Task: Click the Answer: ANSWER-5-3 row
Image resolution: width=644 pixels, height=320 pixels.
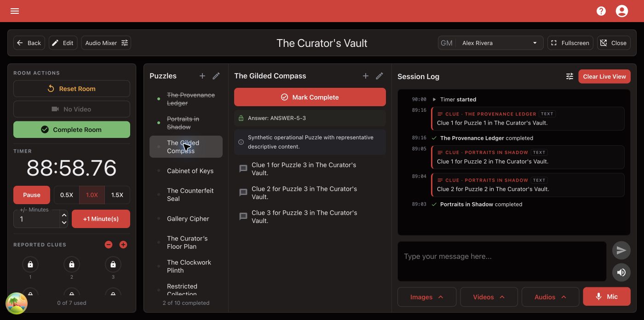Action: point(310,118)
